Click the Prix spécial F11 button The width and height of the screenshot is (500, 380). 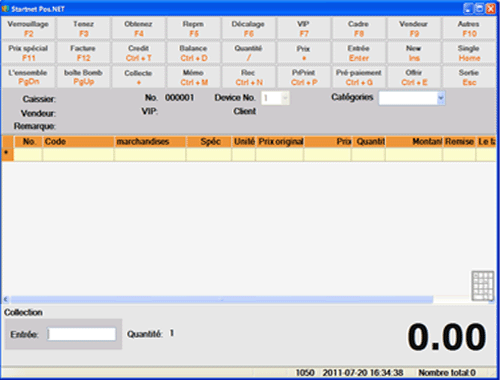pos(28,53)
